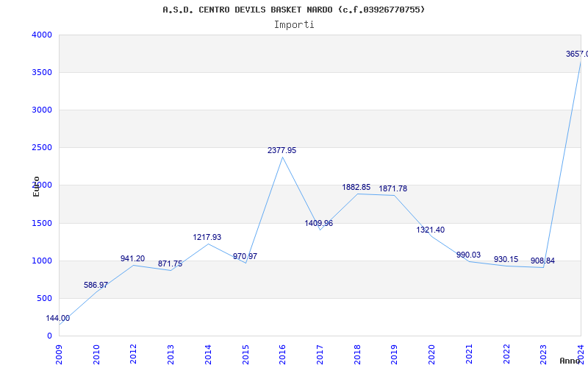588x368 pixels.
Task: Select the 1321.40 data label
Action: pos(430,230)
